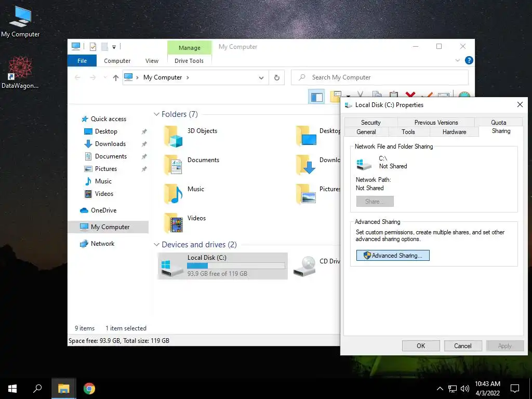Viewport: 532px width, 399px height.
Task: Click the clipboard Paste toolbar icon
Action: [x=394, y=95]
